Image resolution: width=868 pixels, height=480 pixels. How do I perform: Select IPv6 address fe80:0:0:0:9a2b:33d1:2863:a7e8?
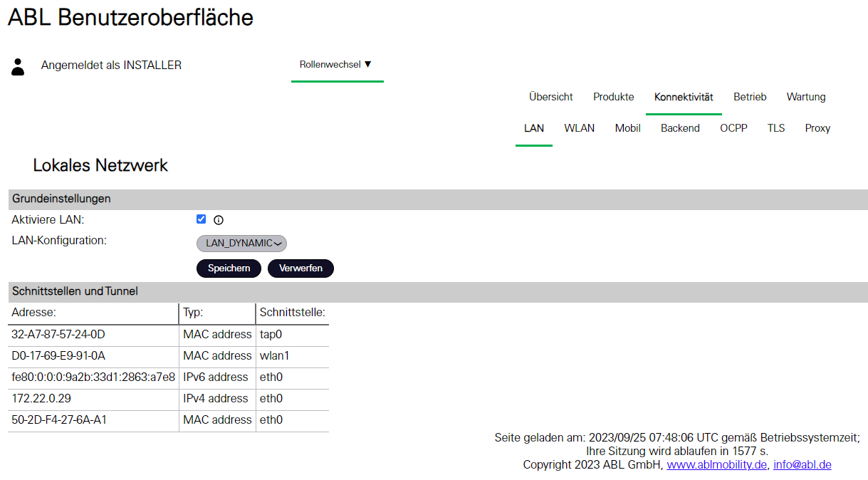[93, 377]
